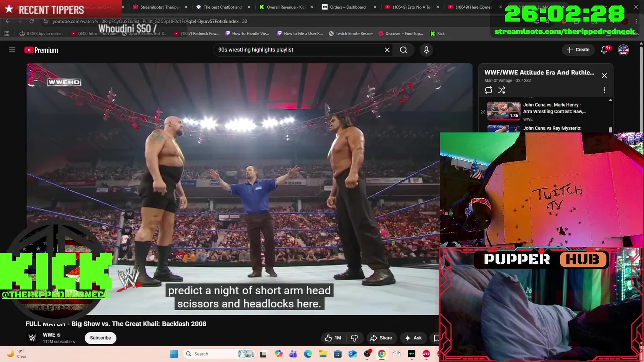Switch to The best ChatBot tab
The image size is (644, 362).
[x=222, y=7]
